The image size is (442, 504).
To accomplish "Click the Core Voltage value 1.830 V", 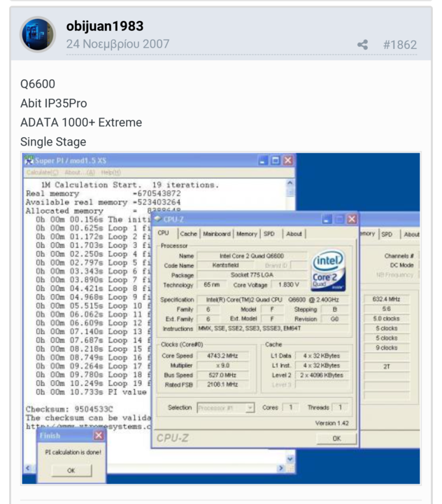I will point(288,285).
